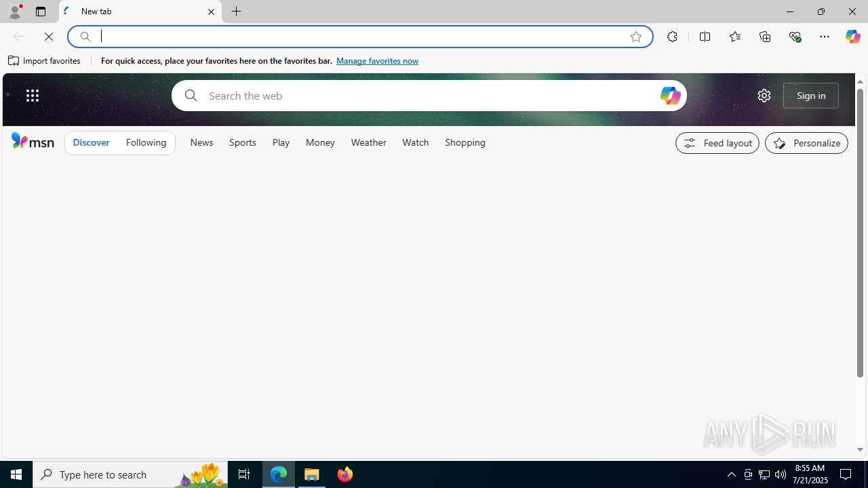Click the Feed layout button
This screenshot has height=488, width=868.
click(x=717, y=143)
